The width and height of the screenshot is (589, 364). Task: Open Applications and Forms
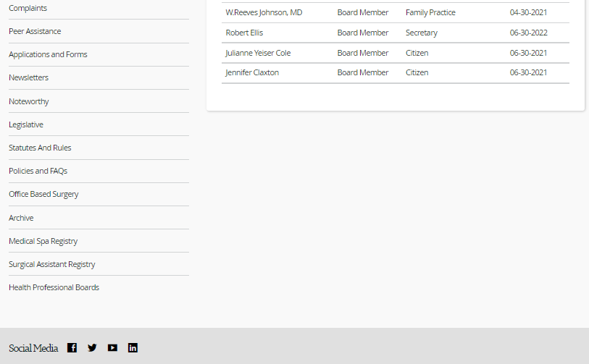pos(48,54)
